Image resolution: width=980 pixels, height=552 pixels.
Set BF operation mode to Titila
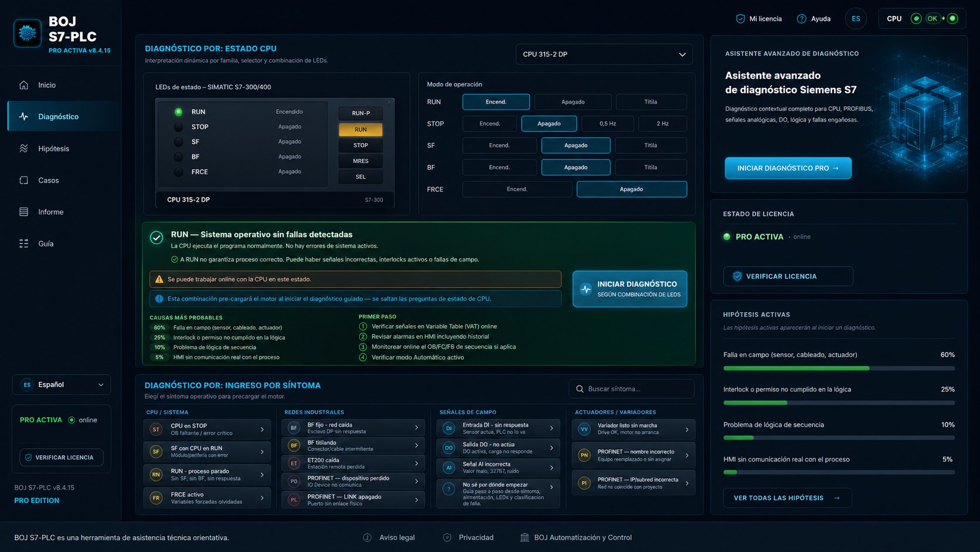click(651, 167)
